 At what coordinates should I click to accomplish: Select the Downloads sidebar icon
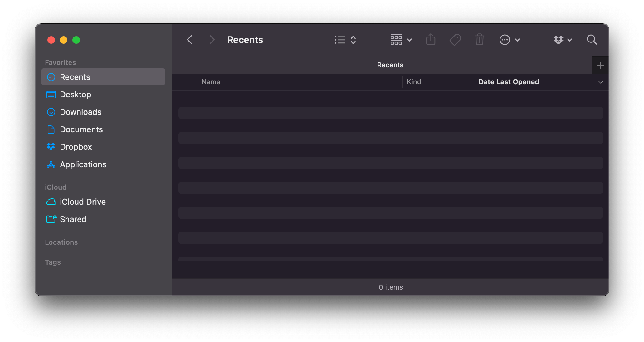coord(51,112)
